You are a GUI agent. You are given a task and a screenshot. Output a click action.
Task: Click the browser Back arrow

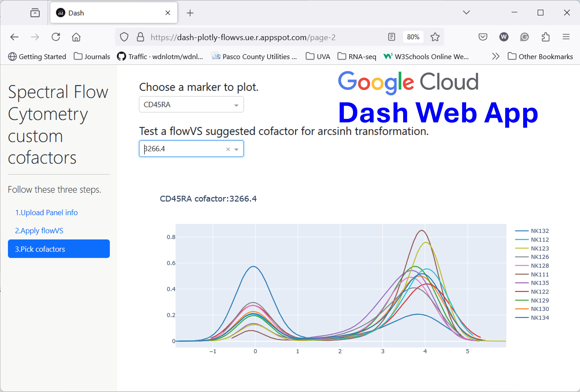tap(15, 37)
